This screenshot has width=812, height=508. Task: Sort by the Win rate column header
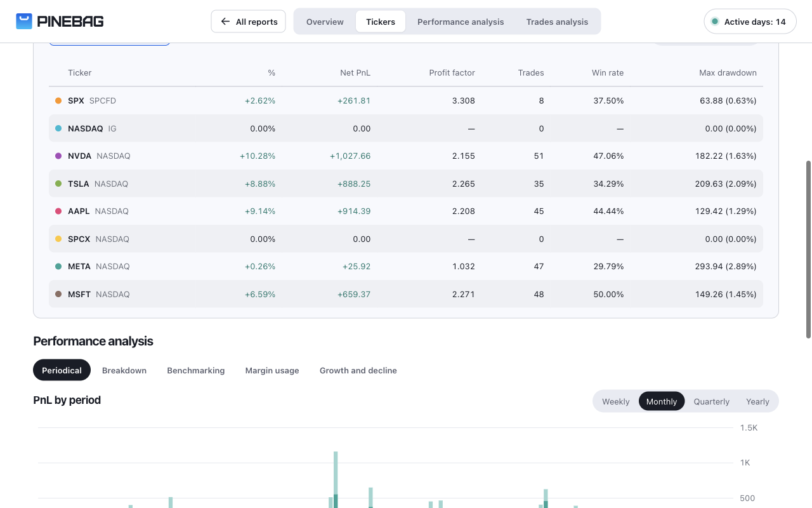pyautogui.click(x=608, y=72)
